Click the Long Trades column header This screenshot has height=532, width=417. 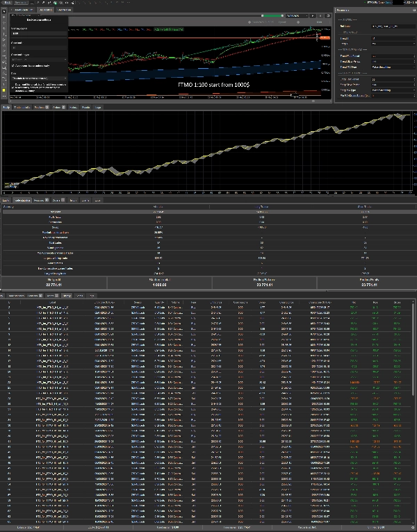point(261,207)
